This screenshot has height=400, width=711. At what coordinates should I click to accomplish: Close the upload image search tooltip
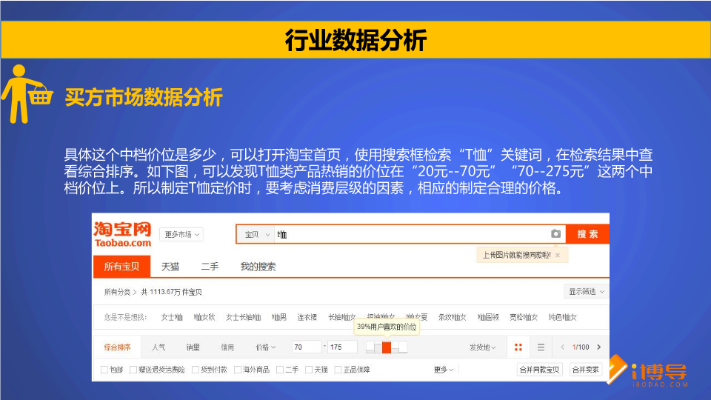(558, 255)
